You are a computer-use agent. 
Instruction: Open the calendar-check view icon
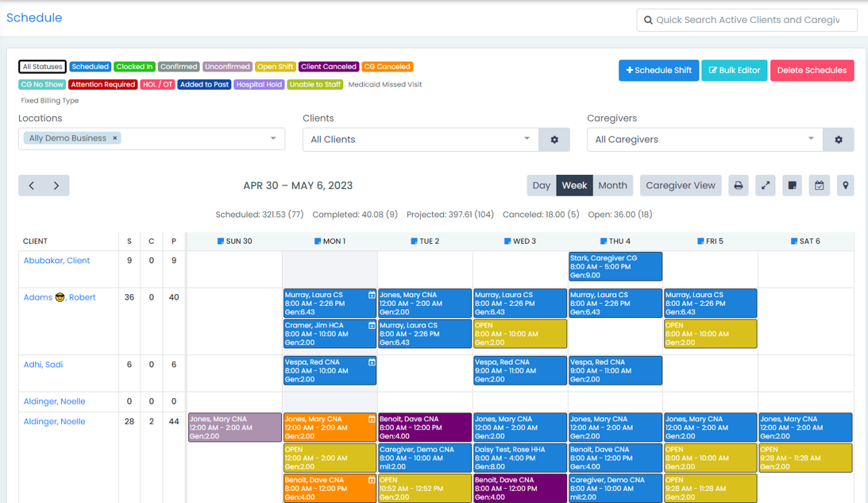(819, 185)
